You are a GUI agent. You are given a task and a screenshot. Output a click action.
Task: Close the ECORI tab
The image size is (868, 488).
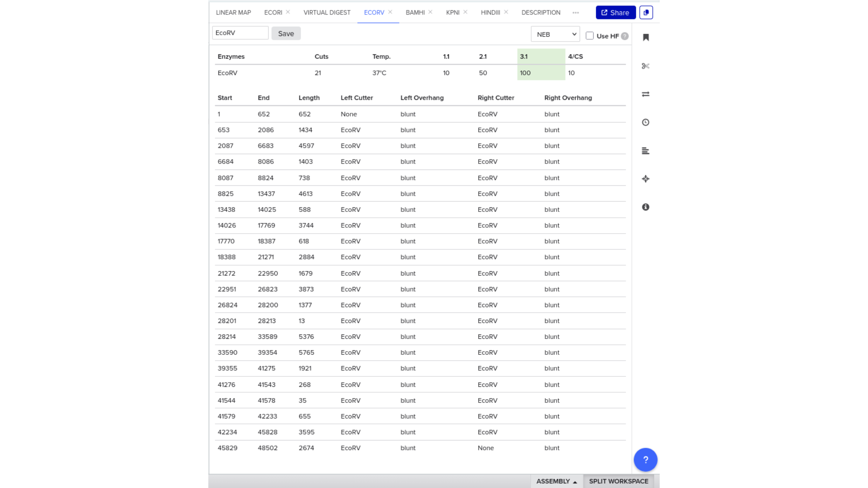[x=288, y=12]
